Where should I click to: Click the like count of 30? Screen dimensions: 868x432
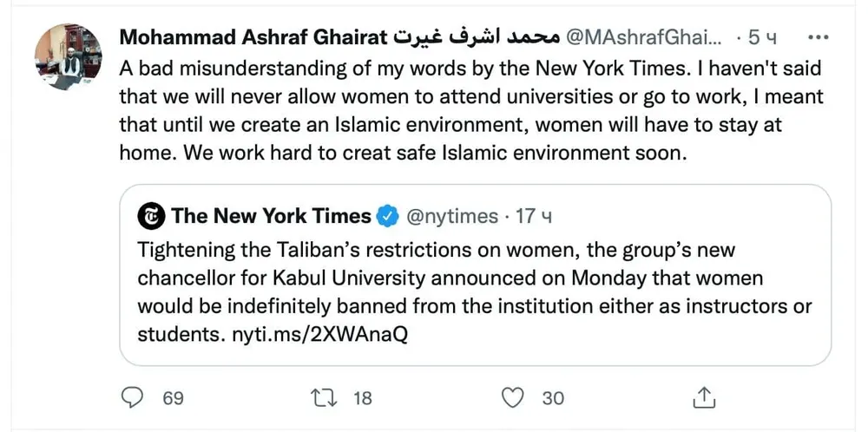tap(553, 398)
